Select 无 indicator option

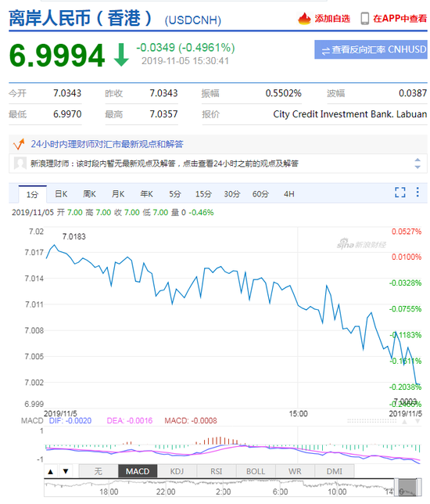coord(99,472)
